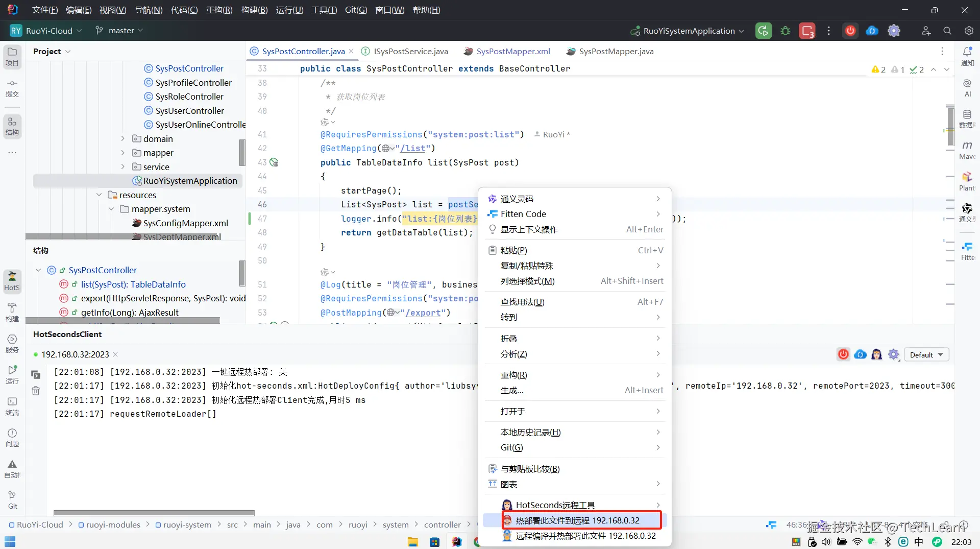The width and height of the screenshot is (980, 549).
Task: Select getInfo(Long): AjaxResult in Structure
Action: coord(130,313)
